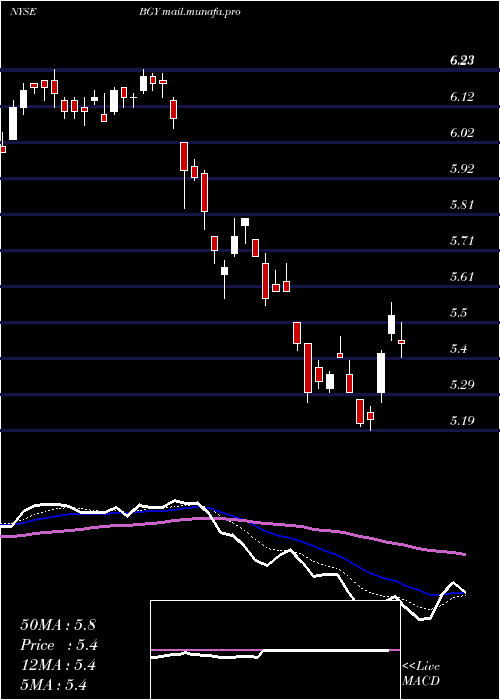Select the 5.4 price axis label
The image size is (500, 700).
[459, 349]
